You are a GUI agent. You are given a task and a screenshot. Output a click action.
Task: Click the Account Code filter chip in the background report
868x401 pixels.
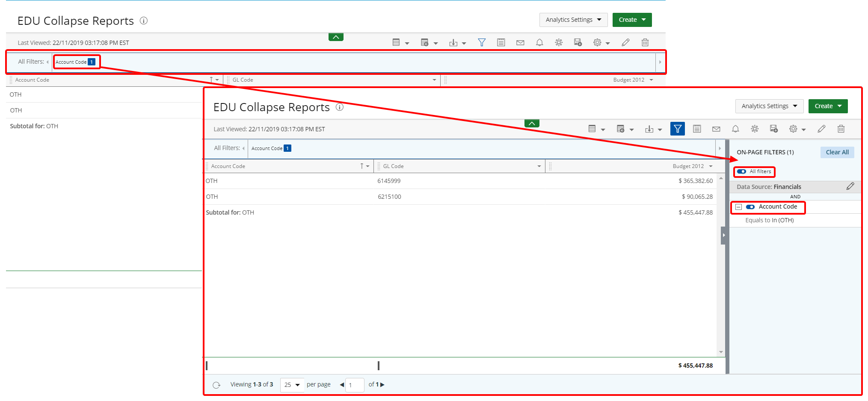[x=75, y=62]
